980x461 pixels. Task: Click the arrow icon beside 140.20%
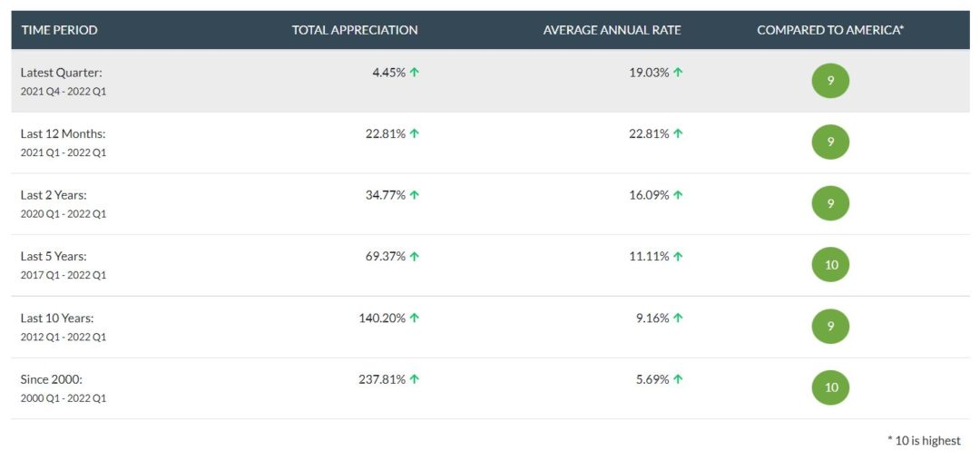coord(414,319)
